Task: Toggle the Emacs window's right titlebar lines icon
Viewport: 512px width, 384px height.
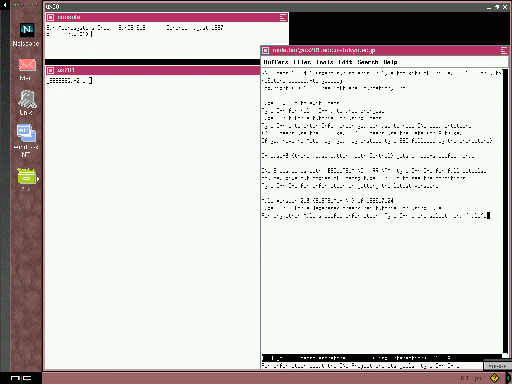Action: point(504,50)
